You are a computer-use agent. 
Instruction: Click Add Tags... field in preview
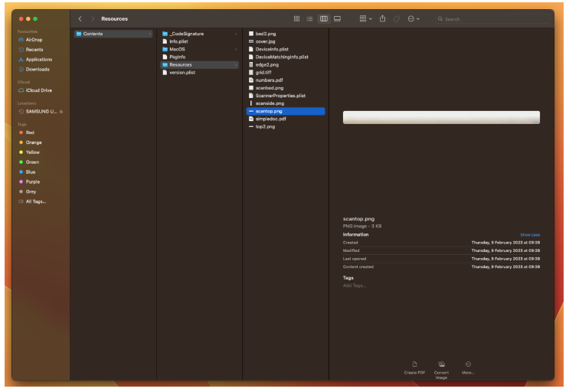point(355,286)
